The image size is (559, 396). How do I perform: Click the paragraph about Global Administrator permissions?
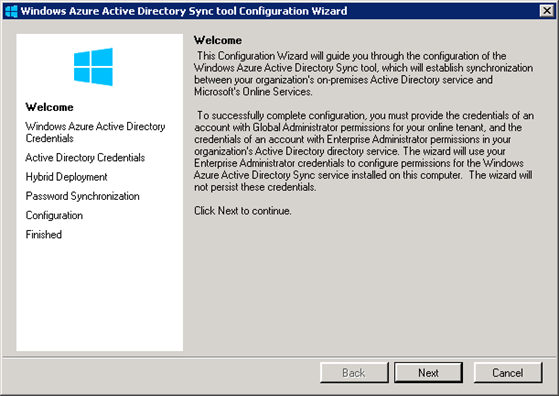pos(364,151)
